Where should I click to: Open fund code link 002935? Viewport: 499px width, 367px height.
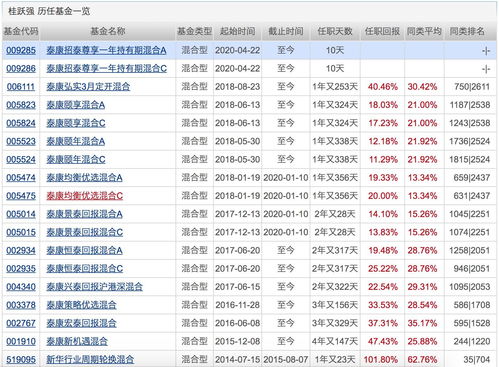21,269
